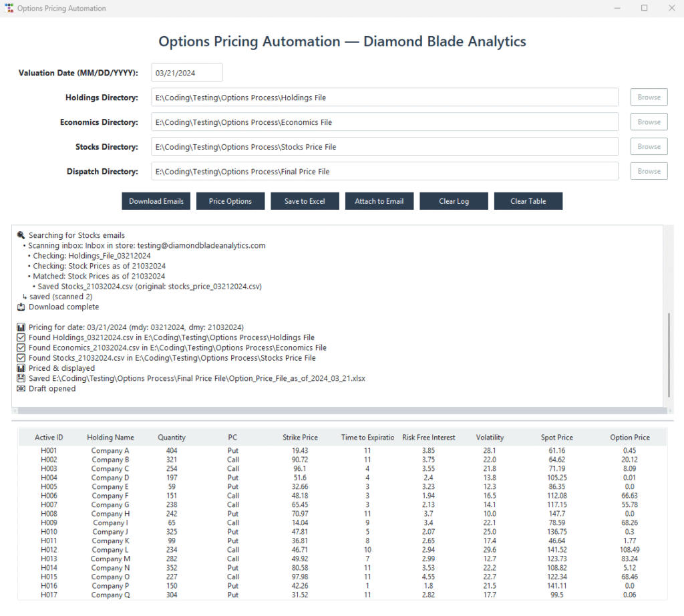This screenshot has height=616, width=684.
Task: Click the Download Emails button
Action: (x=156, y=201)
